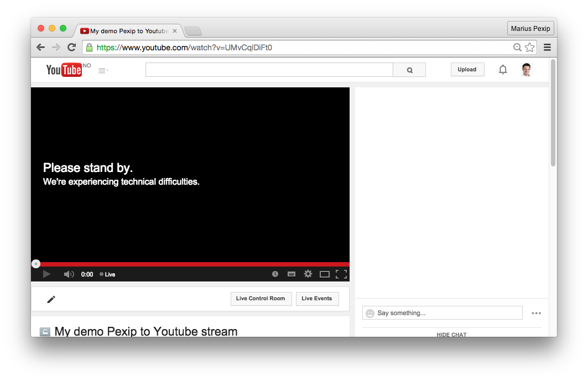Open Live Control Room

pyautogui.click(x=261, y=299)
